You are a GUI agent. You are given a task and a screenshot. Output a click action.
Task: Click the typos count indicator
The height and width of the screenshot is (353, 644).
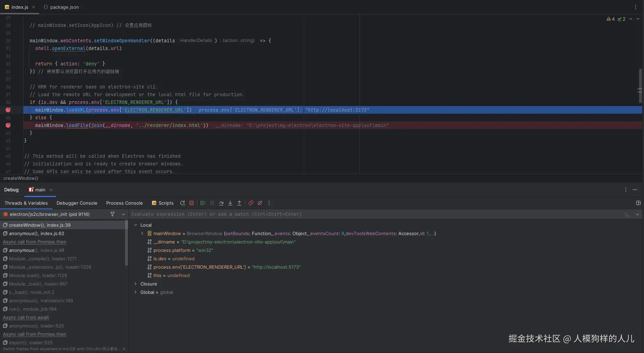621,19
